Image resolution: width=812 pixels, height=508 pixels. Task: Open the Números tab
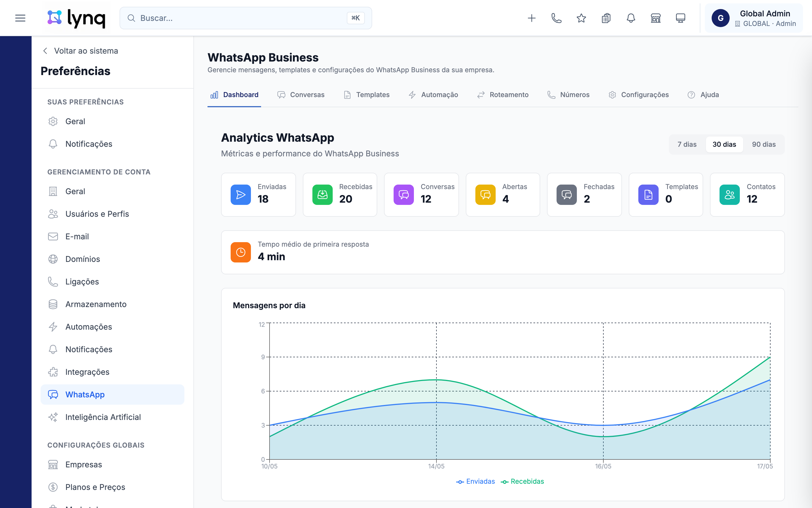[x=568, y=95]
